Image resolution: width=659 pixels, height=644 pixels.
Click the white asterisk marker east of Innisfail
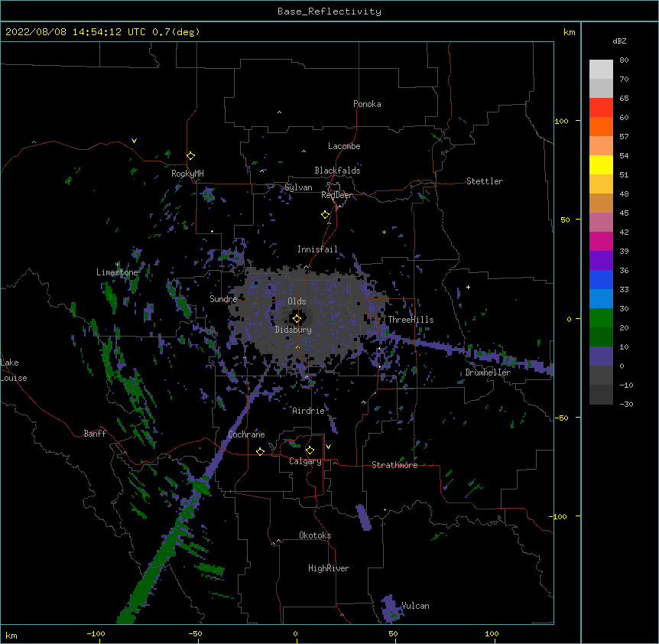tap(384, 232)
